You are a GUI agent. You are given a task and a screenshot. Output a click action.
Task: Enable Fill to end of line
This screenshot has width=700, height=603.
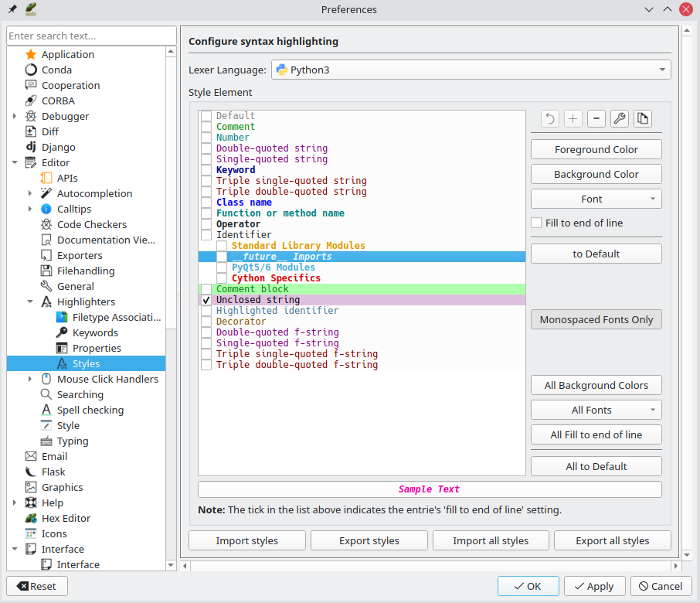(536, 223)
